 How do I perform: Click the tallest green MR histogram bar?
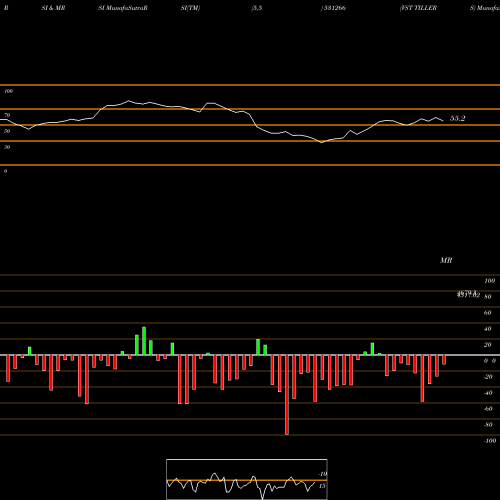[144, 341]
